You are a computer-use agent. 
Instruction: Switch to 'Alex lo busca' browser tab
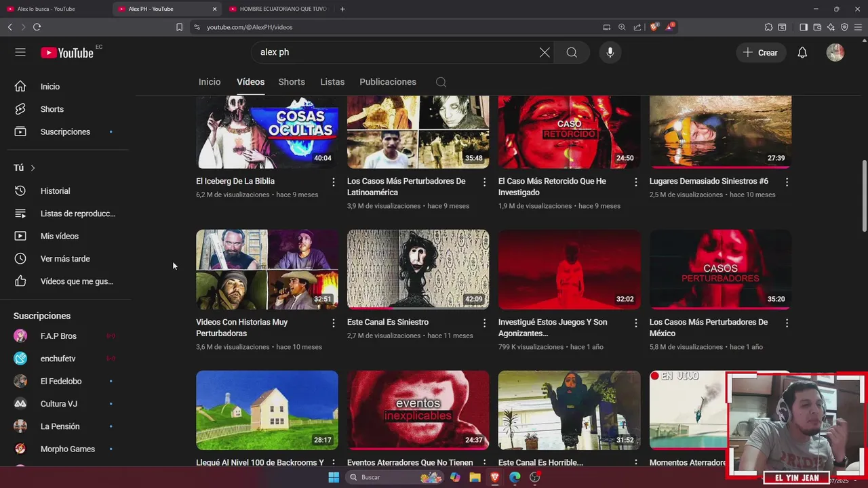[x=54, y=9]
